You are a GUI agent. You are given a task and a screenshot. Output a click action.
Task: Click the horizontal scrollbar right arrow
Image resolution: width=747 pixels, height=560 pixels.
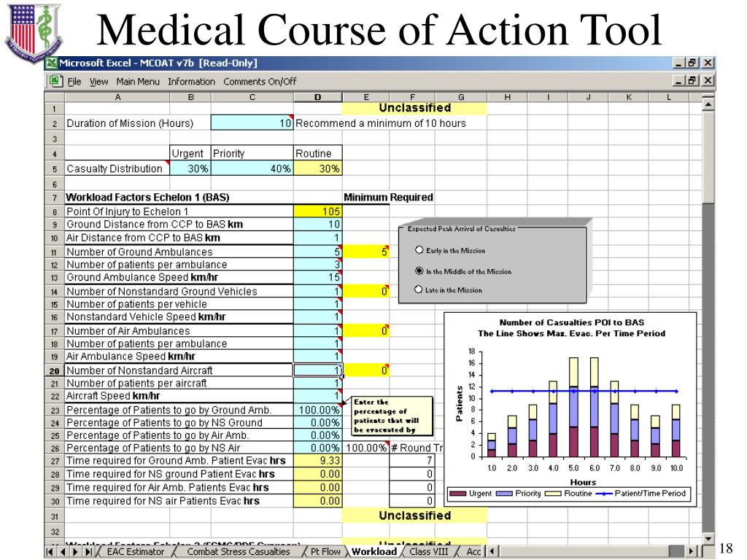pyautogui.click(x=692, y=551)
